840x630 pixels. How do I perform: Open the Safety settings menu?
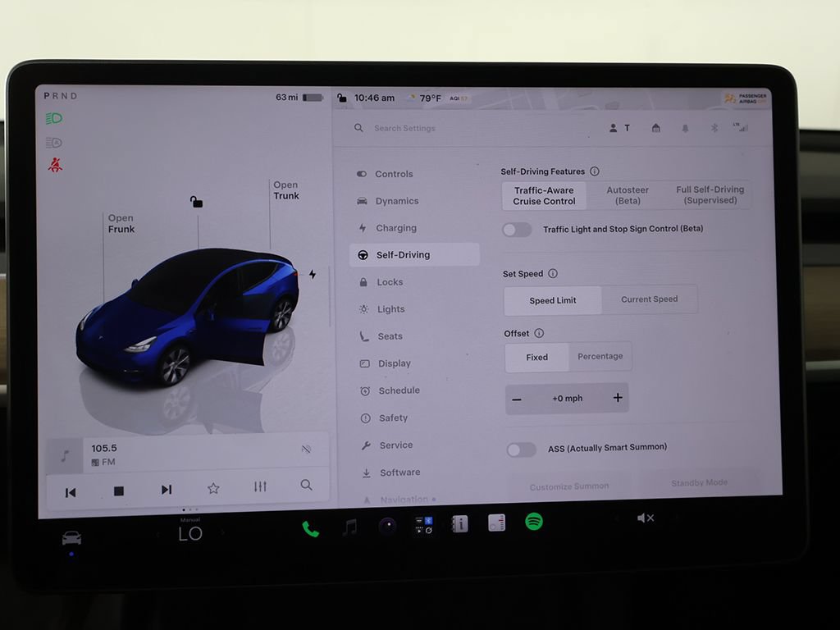coord(418,418)
